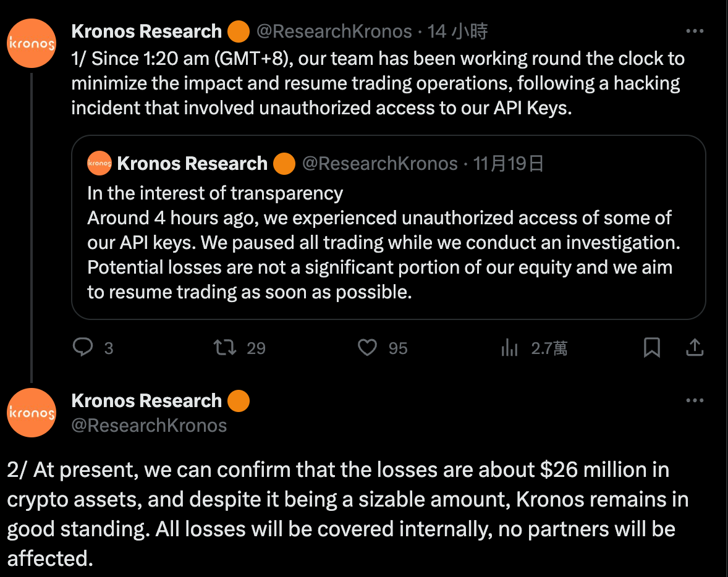The height and width of the screenshot is (577, 728).
Task: Click the verified badge beside first tweet's name
Action: point(239,31)
